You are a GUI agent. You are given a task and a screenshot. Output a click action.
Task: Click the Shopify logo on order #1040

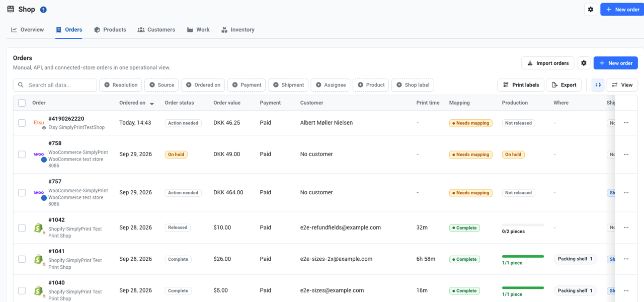38,290
